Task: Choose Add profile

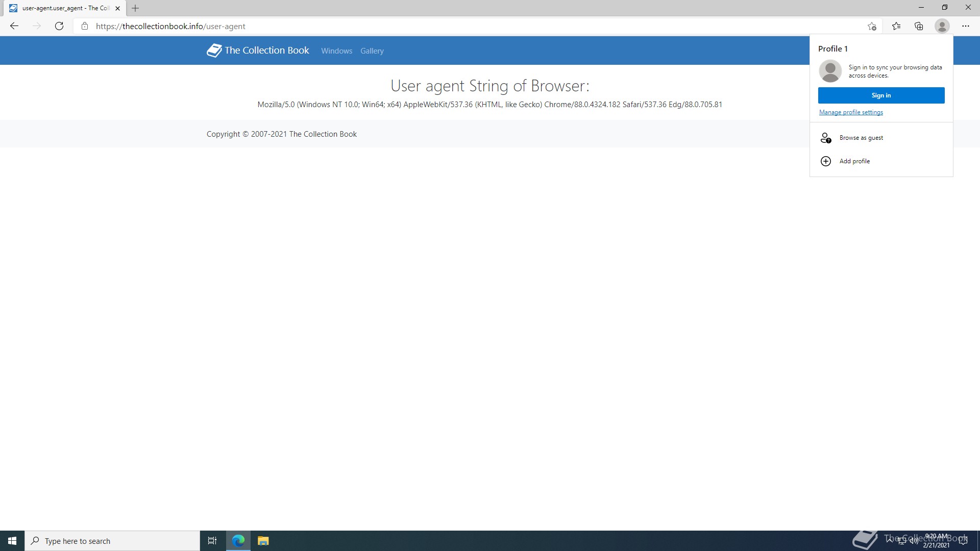Action: click(881, 161)
